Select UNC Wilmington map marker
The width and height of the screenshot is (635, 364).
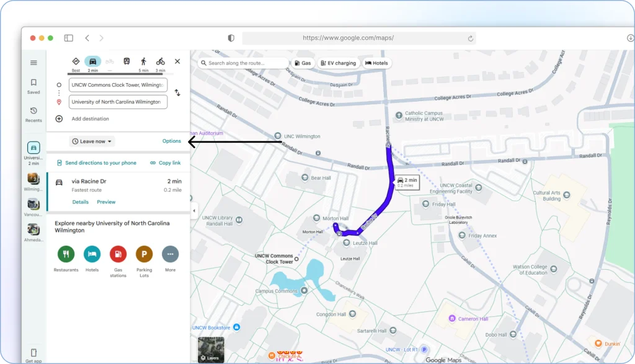click(278, 136)
